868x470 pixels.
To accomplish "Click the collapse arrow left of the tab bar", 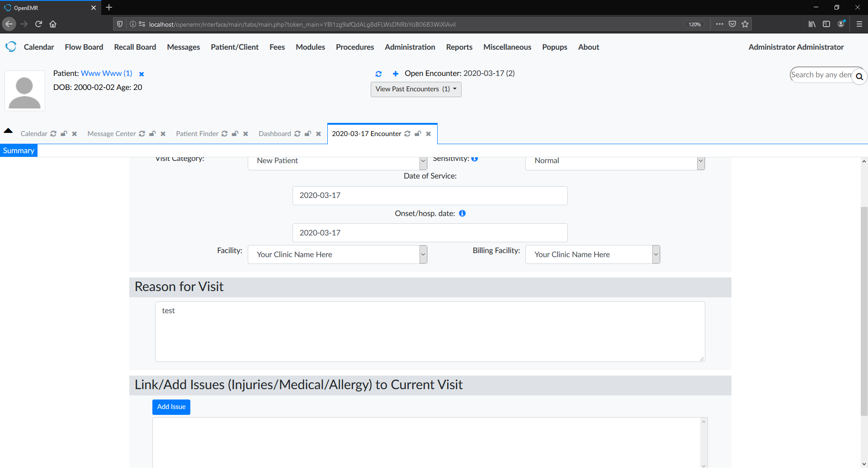I will [x=8, y=130].
